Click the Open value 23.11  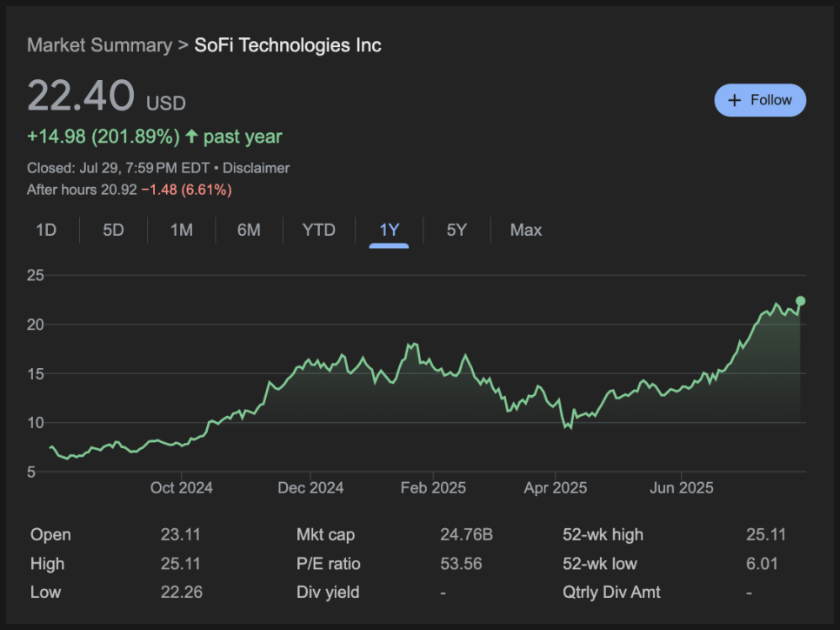pyautogui.click(x=181, y=534)
